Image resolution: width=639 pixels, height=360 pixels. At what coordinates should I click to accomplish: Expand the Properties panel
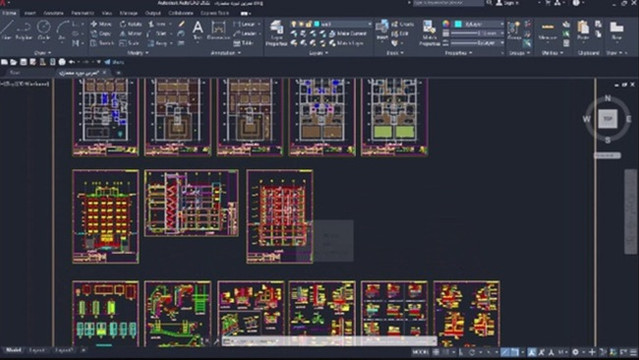458,53
